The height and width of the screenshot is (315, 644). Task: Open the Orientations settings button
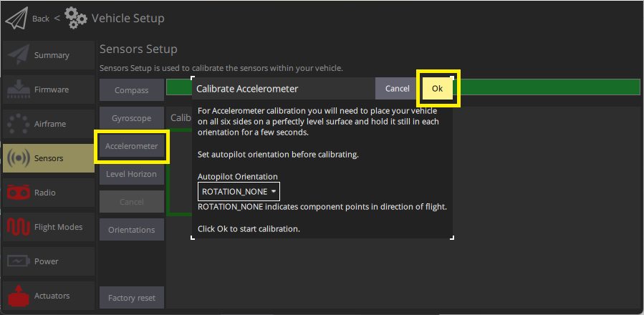click(x=131, y=230)
